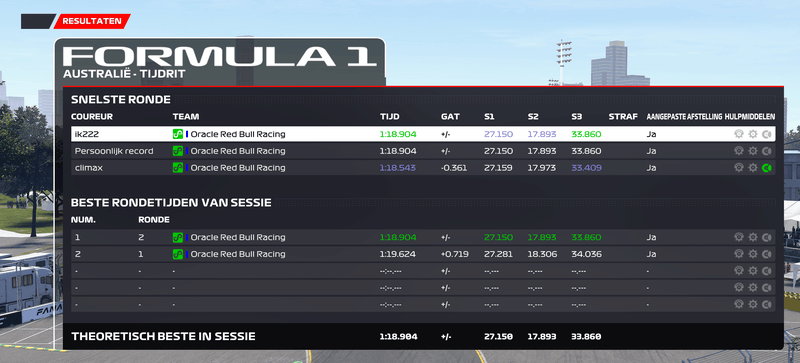The width and height of the screenshot is (800, 363).
Task: Select session lap with time 1:19.624
Action: click(x=423, y=254)
